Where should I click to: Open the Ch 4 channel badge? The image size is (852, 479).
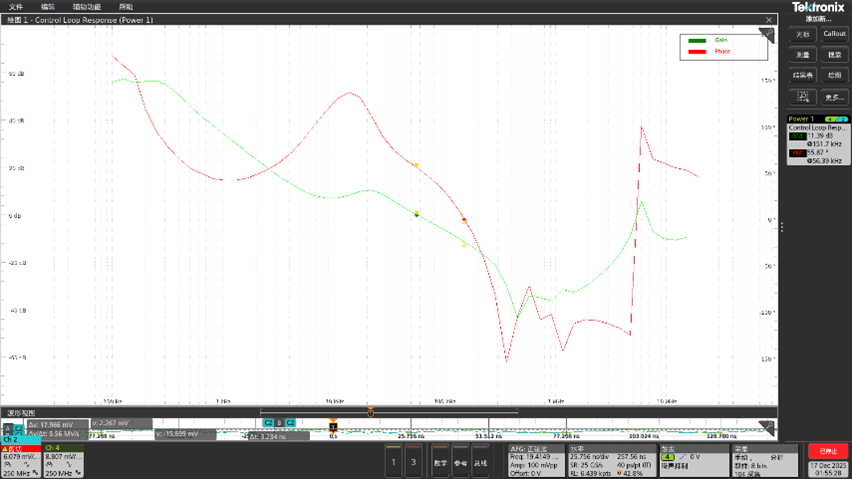point(64,461)
